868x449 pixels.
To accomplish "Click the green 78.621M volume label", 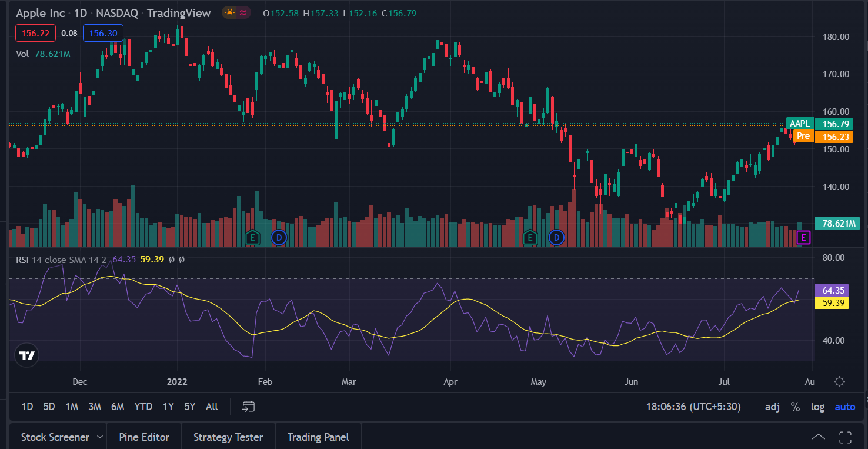I will click(838, 224).
